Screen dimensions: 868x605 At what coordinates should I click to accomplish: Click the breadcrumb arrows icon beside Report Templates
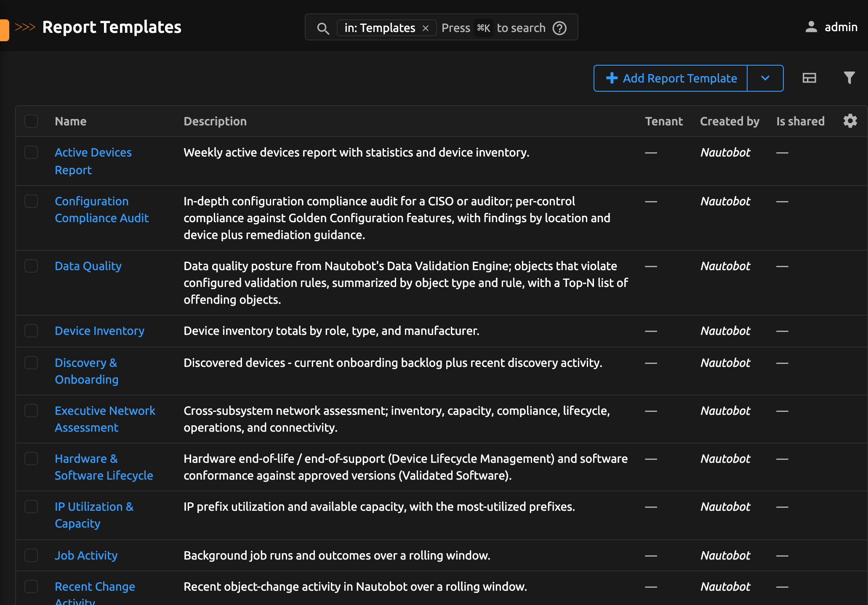(25, 27)
